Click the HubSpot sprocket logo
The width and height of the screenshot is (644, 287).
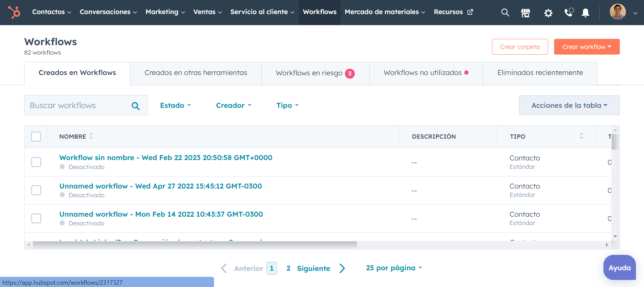click(14, 12)
